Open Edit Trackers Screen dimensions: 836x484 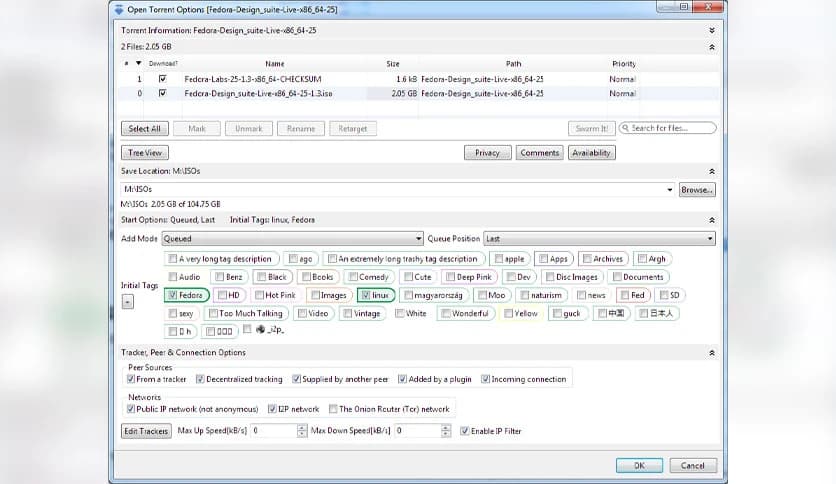tap(146, 431)
